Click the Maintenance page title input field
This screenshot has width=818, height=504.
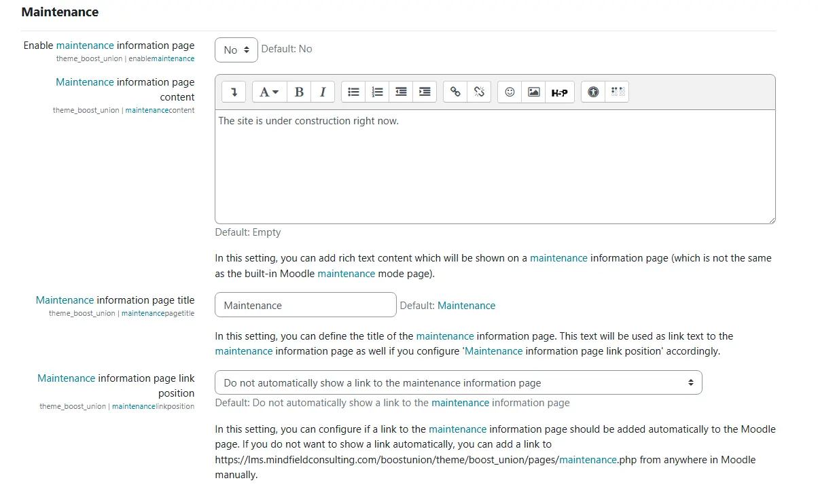tap(305, 305)
